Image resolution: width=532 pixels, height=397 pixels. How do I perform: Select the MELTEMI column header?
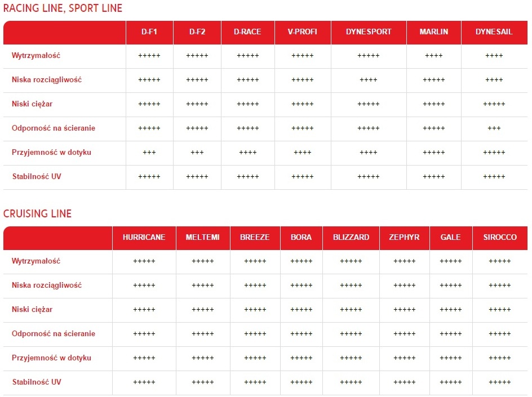click(x=203, y=237)
